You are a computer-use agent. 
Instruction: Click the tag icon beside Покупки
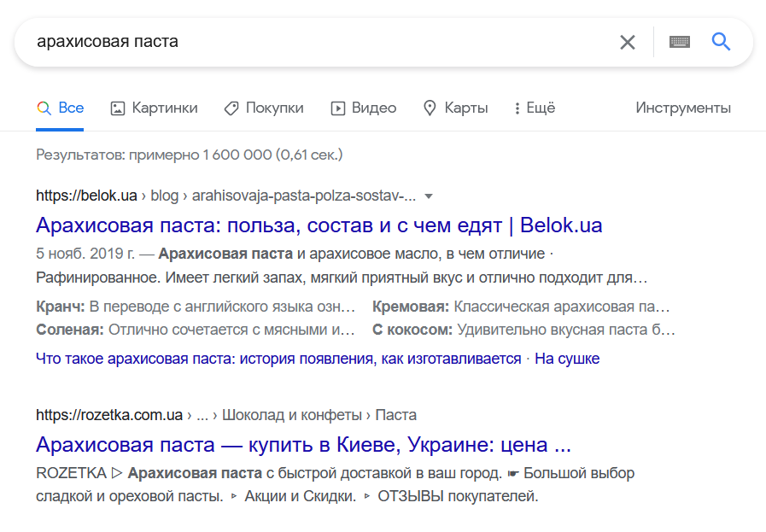[x=231, y=108]
